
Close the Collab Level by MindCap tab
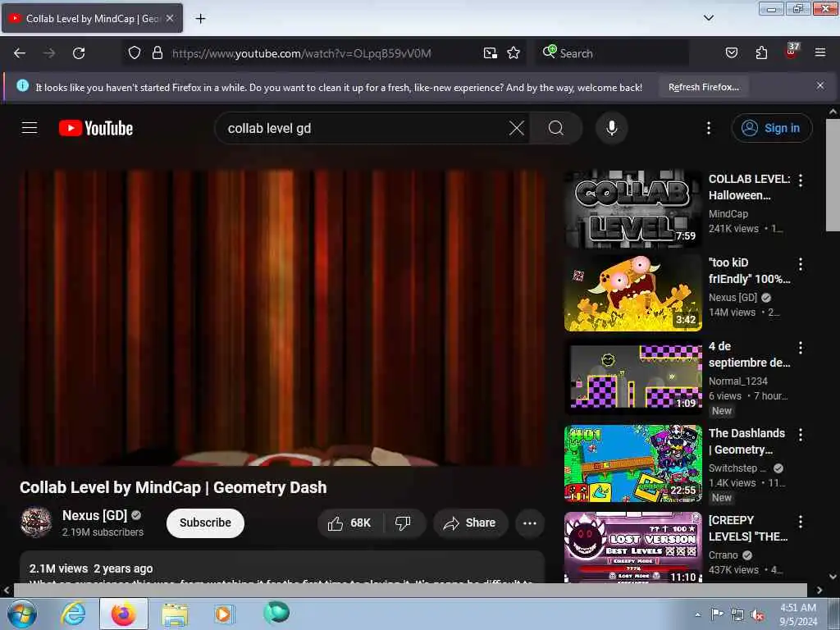click(169, 18)
